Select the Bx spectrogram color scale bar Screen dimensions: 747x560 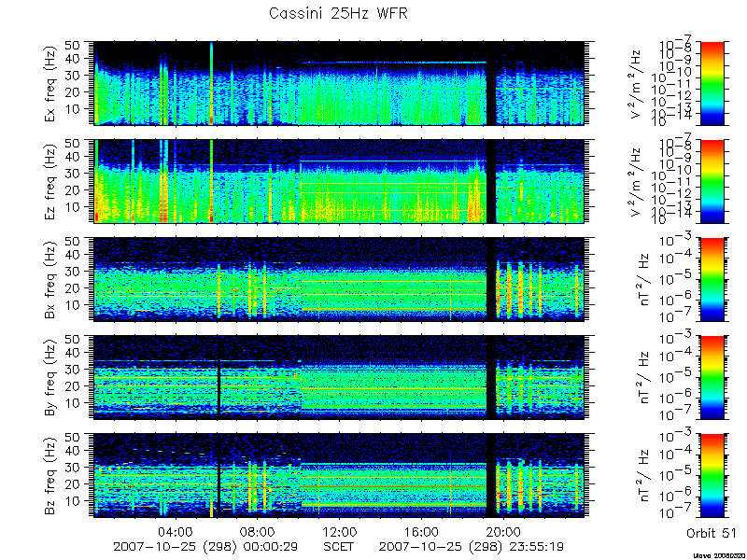[x=712, y=278]
